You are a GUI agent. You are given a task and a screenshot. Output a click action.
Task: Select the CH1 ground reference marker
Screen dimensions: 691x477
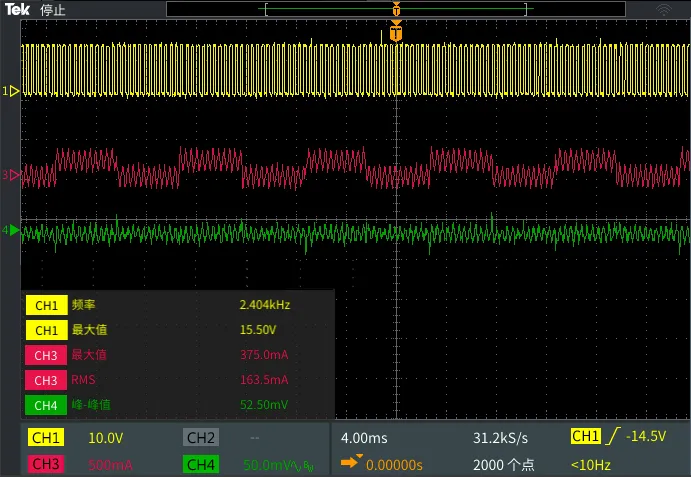11,91
